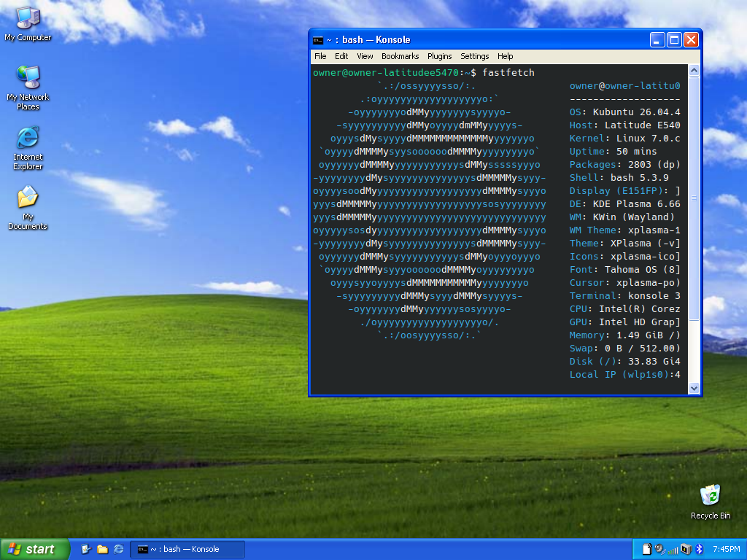Select the My Network Places desktop icon
Screen dimensions: 747x560
tap(28, 87)
